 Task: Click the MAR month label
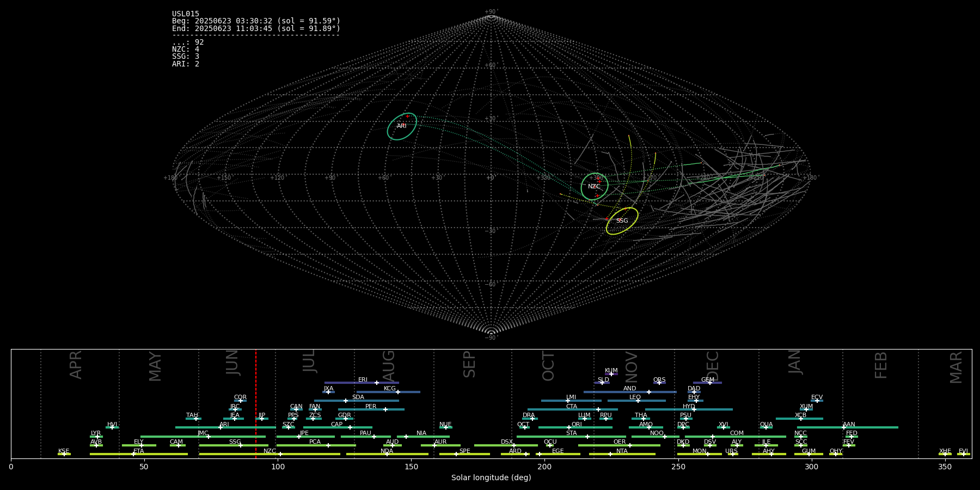click(x=956, y=367)
